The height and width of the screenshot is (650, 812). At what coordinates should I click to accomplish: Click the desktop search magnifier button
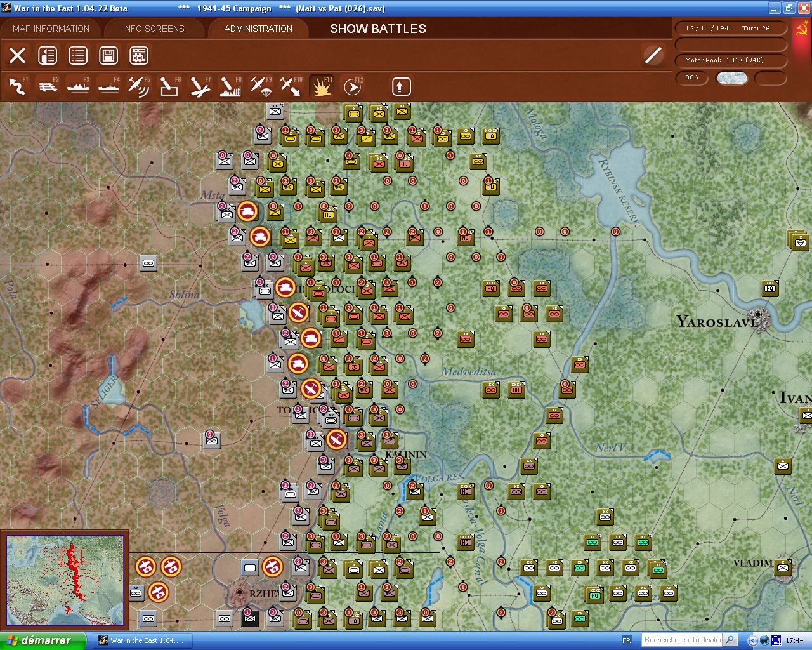[x=730, y=640]
